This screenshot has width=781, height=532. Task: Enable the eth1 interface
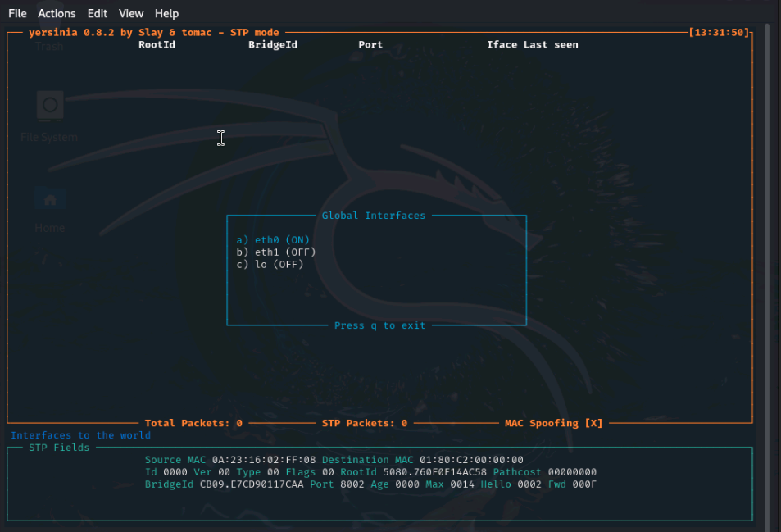[x=276, y=252]
